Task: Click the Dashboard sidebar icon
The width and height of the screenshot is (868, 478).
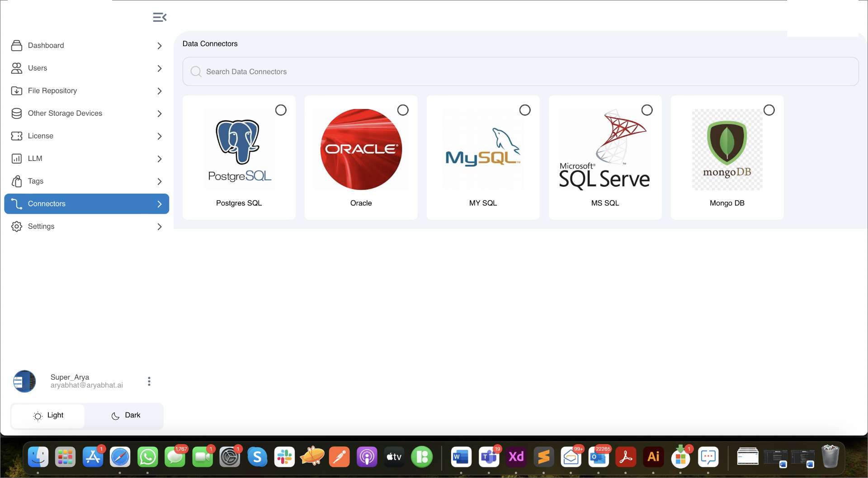Action: [17, 45]
